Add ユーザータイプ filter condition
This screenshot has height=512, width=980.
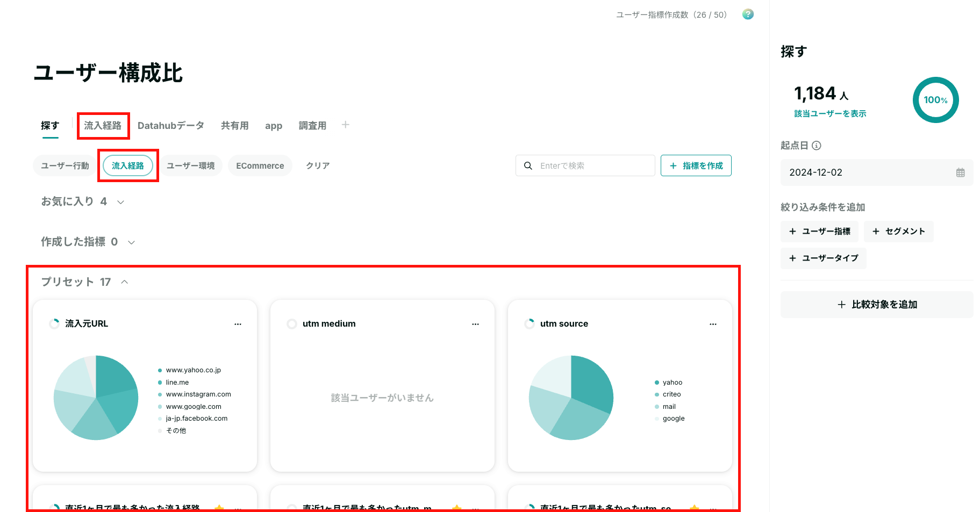(823, 258)
